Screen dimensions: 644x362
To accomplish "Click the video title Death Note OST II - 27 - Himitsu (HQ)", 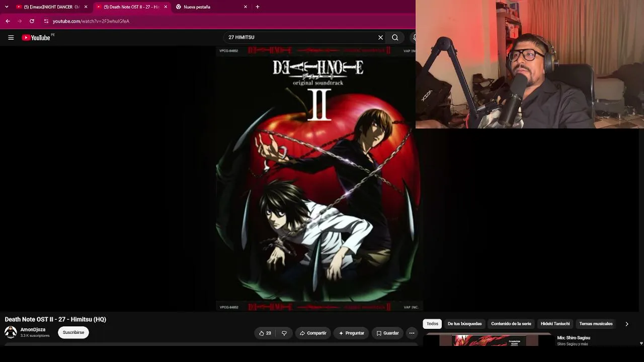I will (x=55, y=319).
